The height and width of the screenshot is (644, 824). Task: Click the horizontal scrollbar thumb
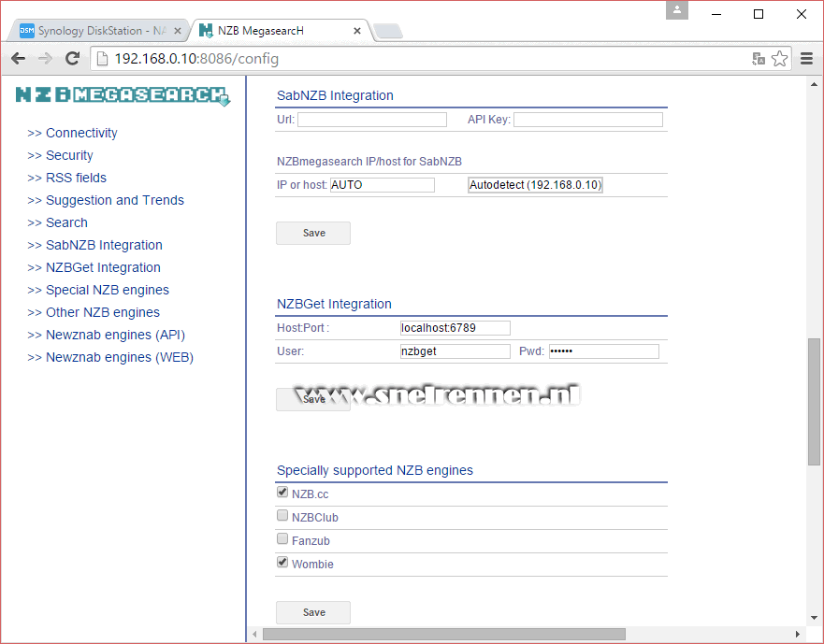[x=444, y=634]
